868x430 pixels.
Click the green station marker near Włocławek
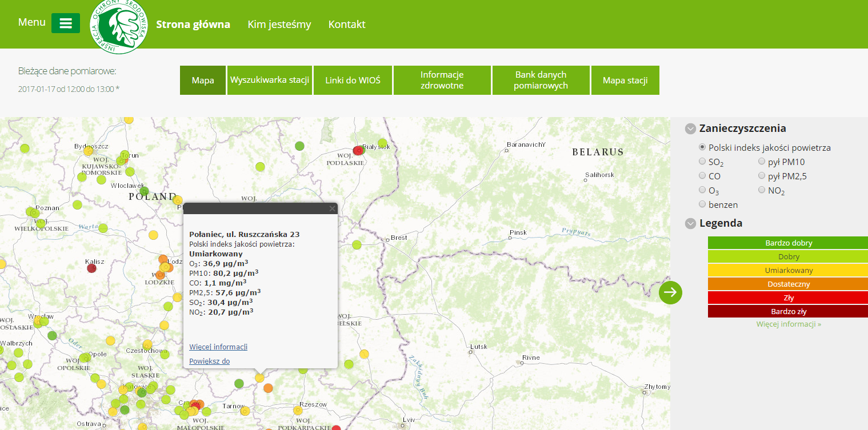[x=145, y=191]
